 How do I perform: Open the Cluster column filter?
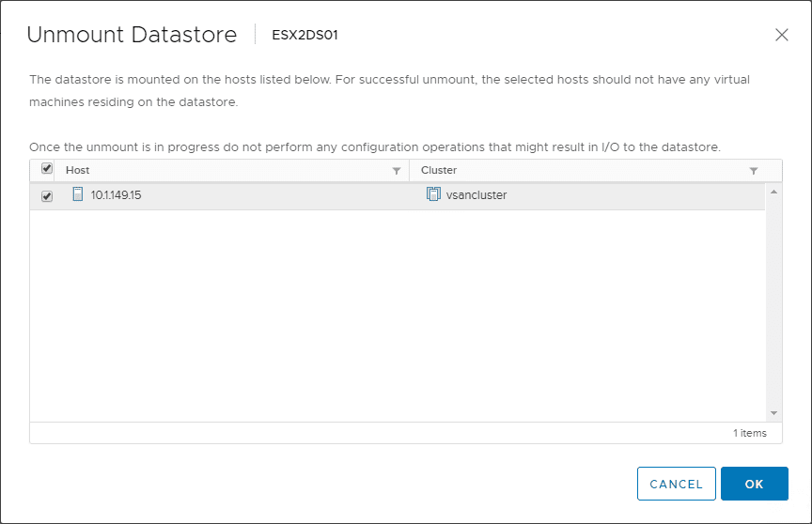coord(754,171)
